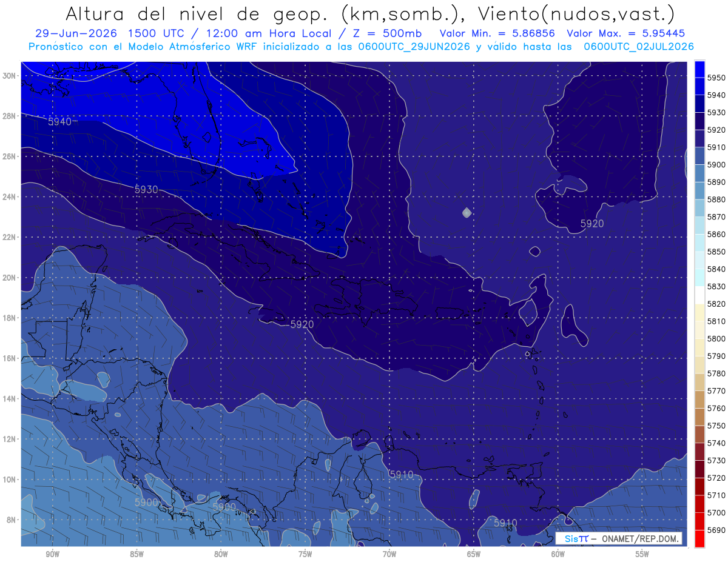Pick the legend swatch between 5740 and 5750
This screenshot has height=562, width=728.
699,434
